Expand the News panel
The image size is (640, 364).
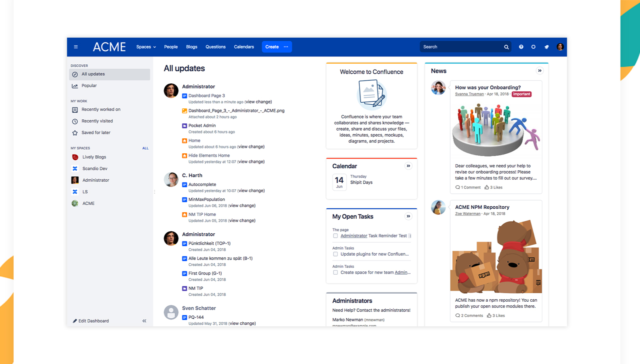coord(540,71)
